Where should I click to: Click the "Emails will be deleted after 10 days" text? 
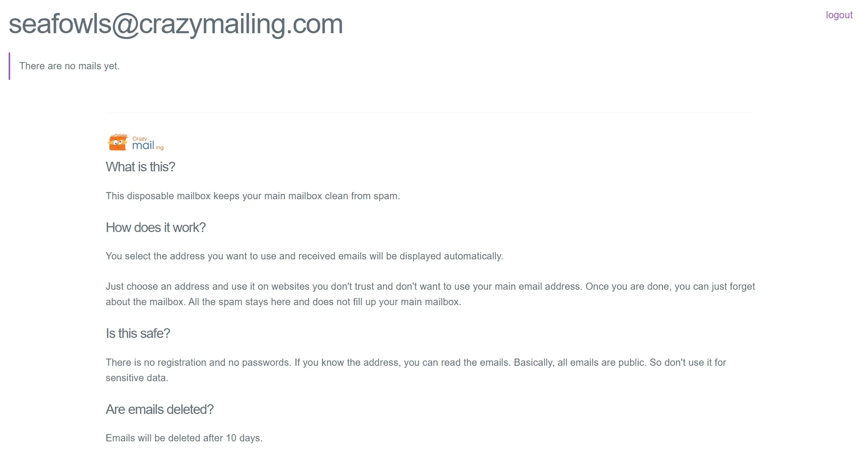pos(184,438)
